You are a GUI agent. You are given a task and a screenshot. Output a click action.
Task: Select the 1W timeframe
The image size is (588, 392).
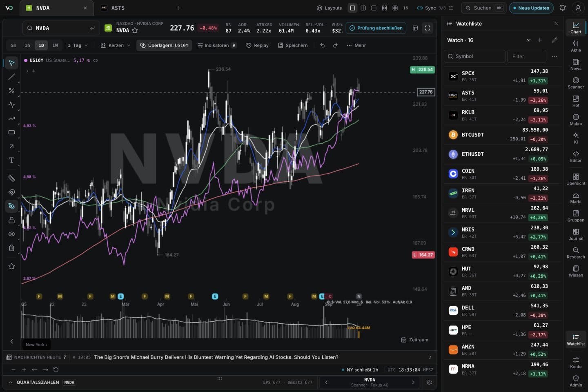(x=55, y=45)
